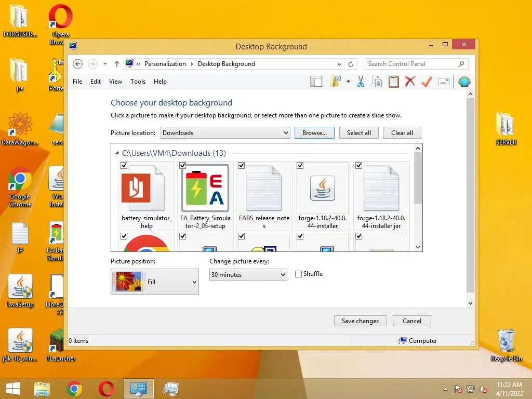Open the Tools menu
Viewport: 532px width, 399px height.
[x=138, y=82]
